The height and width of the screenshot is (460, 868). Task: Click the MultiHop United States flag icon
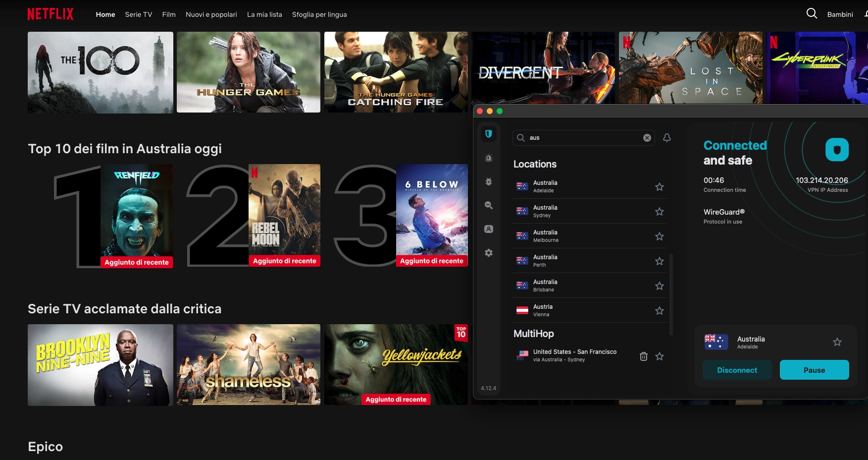[522, 355]
